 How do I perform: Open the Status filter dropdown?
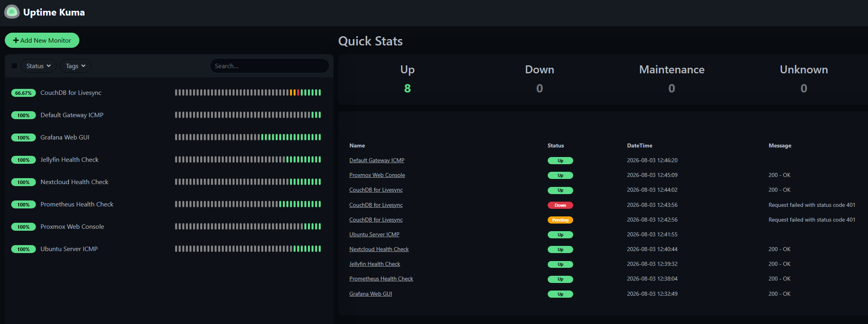tap(39, 66)
